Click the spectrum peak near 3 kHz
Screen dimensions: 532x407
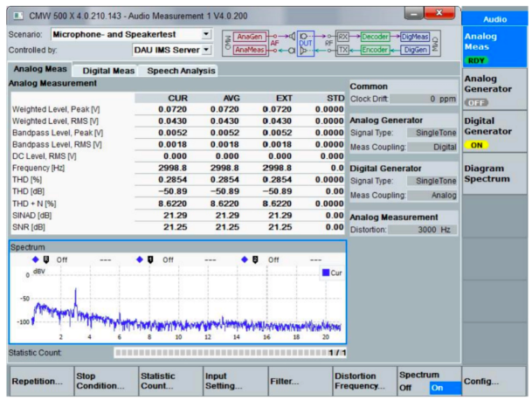pyautogui.click(x=76, y=292)
